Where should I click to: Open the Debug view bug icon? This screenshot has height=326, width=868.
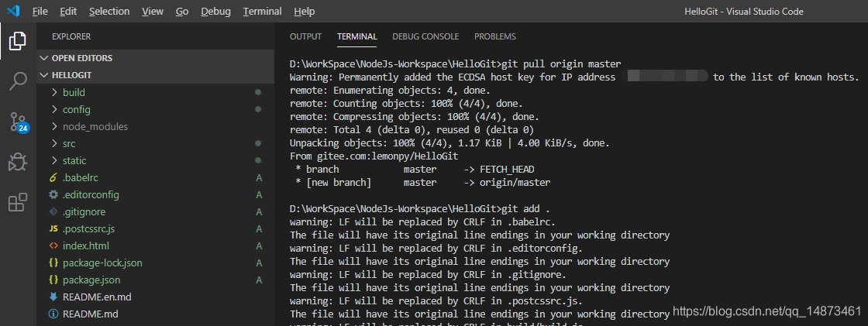tap(18, 162)
